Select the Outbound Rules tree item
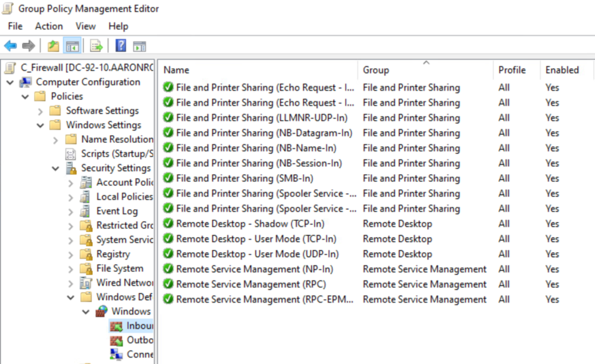595x364 pixels. (139, 340)
